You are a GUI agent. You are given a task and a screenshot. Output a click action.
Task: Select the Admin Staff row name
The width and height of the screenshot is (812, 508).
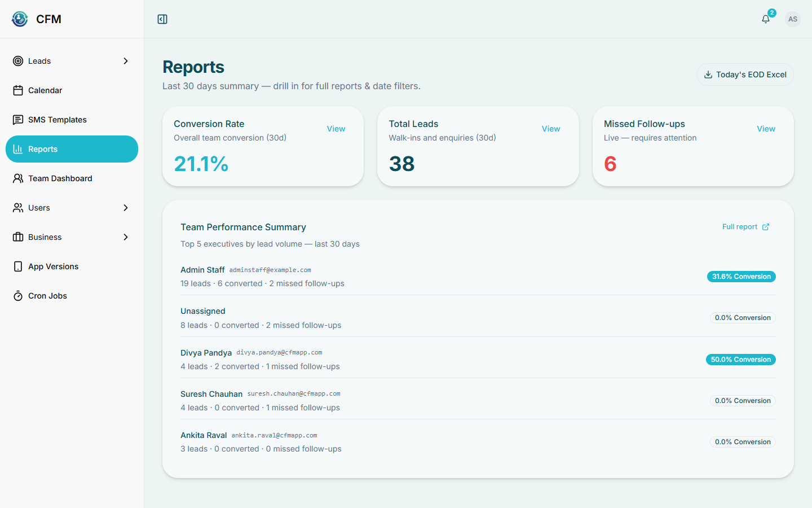point(202,270)
